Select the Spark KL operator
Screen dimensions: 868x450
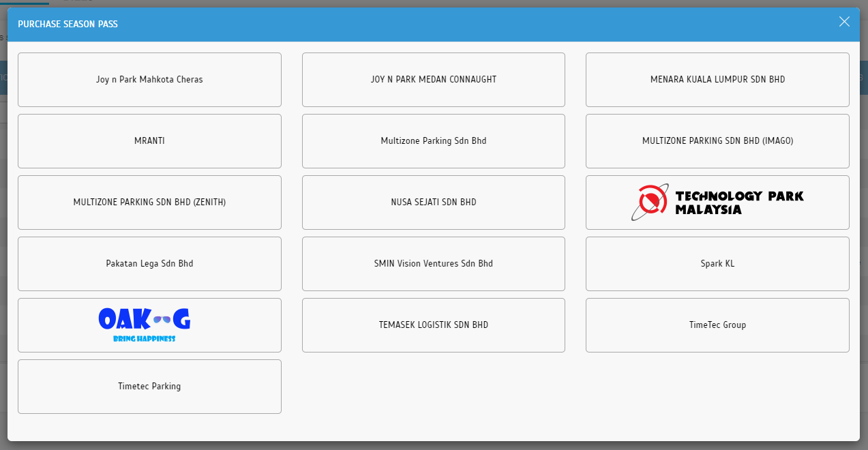pyautogui.click(x=717, y=264)
